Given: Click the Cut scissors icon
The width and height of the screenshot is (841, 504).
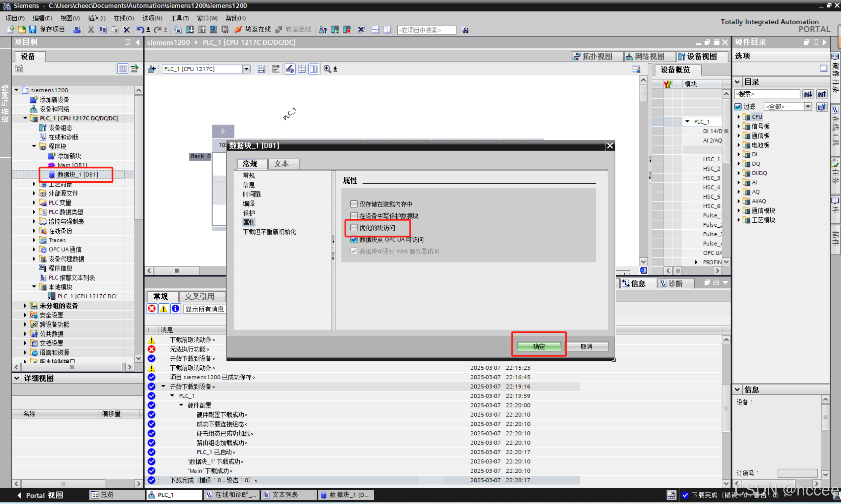Looking at the screenshot, I should [91, 30].
